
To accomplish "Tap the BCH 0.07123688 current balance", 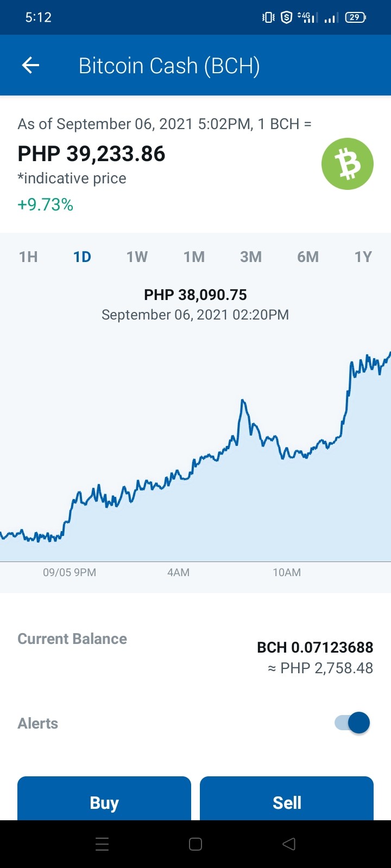I will (x=315, y=647).
